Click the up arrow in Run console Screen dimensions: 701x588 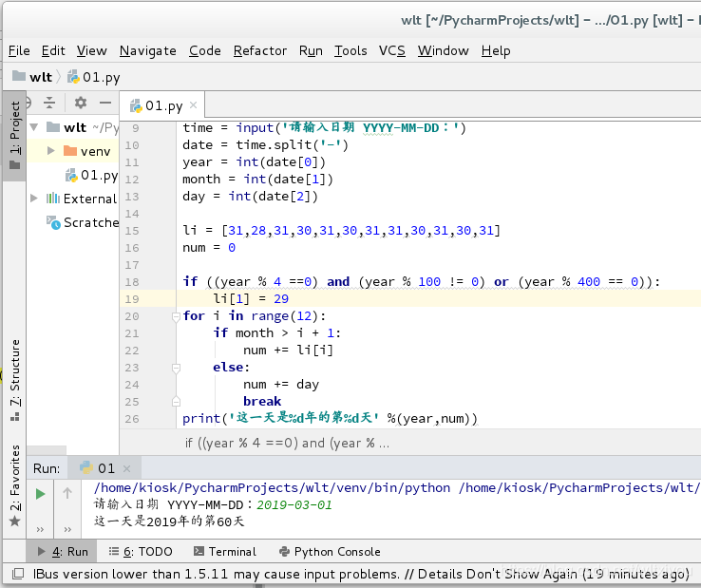(x=67, y=493)
